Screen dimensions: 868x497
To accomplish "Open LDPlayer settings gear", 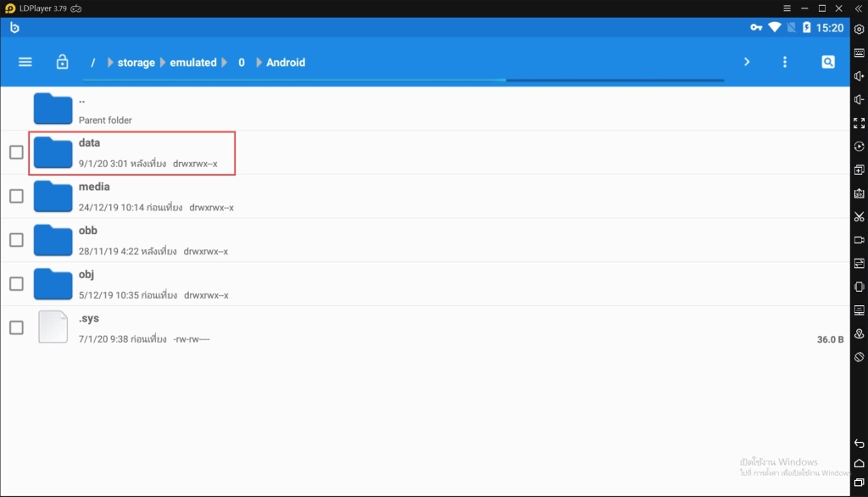I will pyautogui.click(x=860, y=30).
